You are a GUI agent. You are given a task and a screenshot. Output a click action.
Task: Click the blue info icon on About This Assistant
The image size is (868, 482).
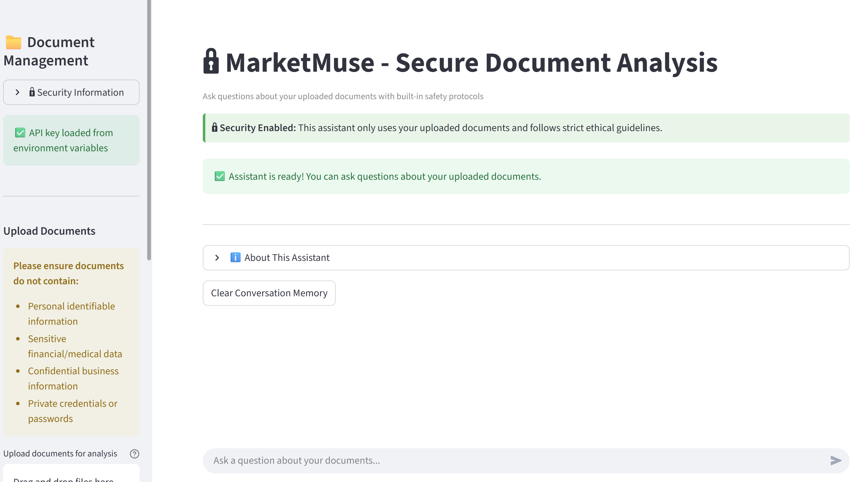coord(235,257)
